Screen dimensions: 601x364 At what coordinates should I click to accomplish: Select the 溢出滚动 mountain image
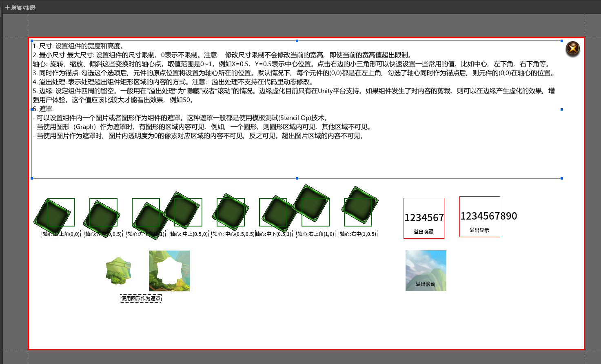(426, 271)
